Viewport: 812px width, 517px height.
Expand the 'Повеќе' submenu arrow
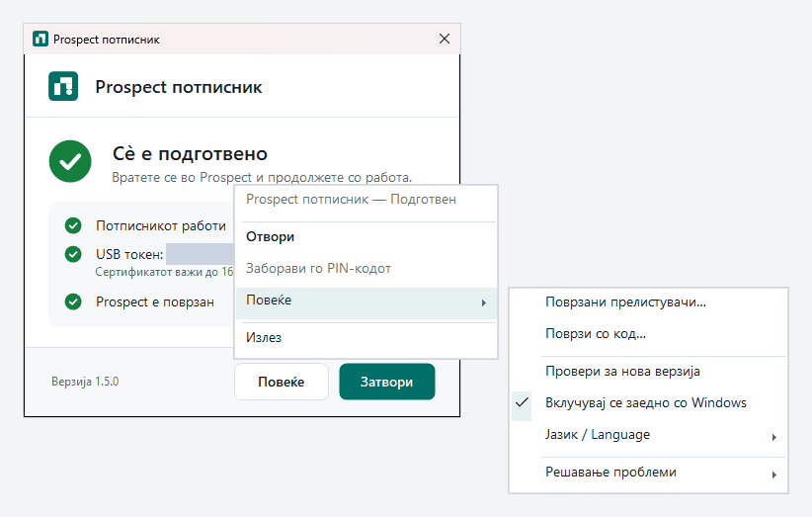[484, 303]
